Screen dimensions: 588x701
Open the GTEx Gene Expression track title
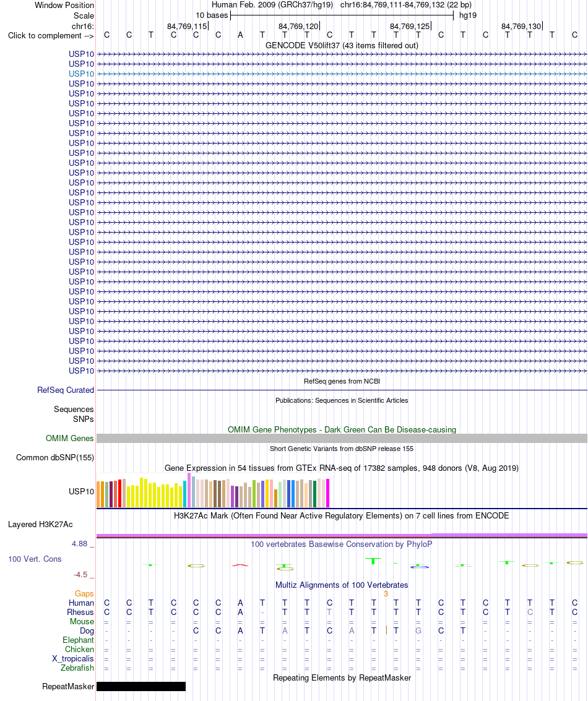pyautogui.click(x=342, y=468)
